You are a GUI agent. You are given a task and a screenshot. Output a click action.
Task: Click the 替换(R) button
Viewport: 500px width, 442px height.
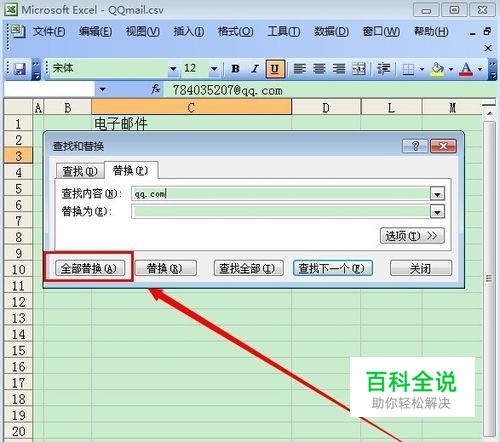coord(165,268)
